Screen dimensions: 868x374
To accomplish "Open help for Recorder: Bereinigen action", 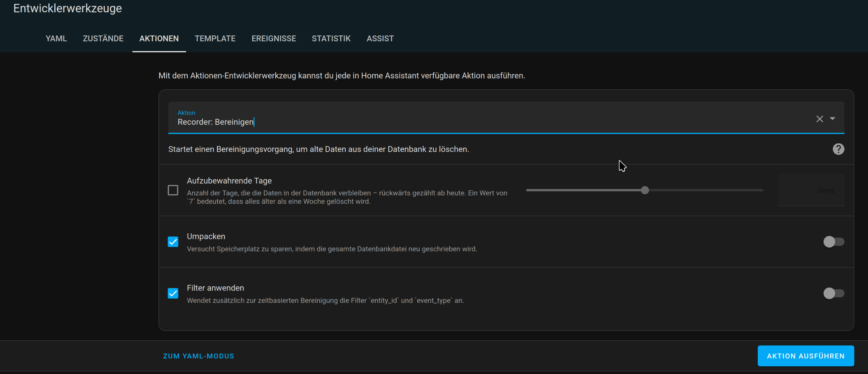I will click(x=838, y=149).
